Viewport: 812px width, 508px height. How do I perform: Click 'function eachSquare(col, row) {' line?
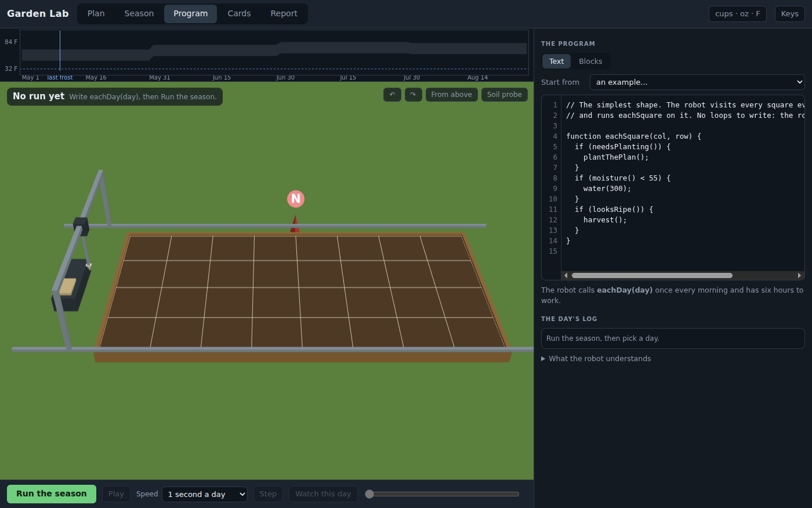(633, 136)
